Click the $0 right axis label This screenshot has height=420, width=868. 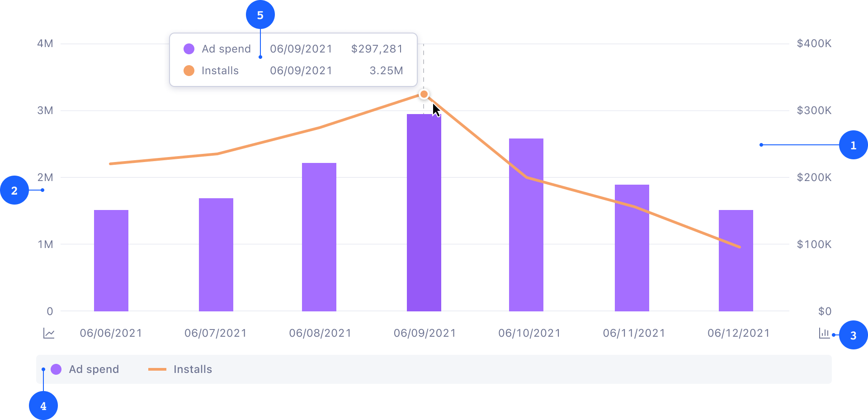pos(825,311)
